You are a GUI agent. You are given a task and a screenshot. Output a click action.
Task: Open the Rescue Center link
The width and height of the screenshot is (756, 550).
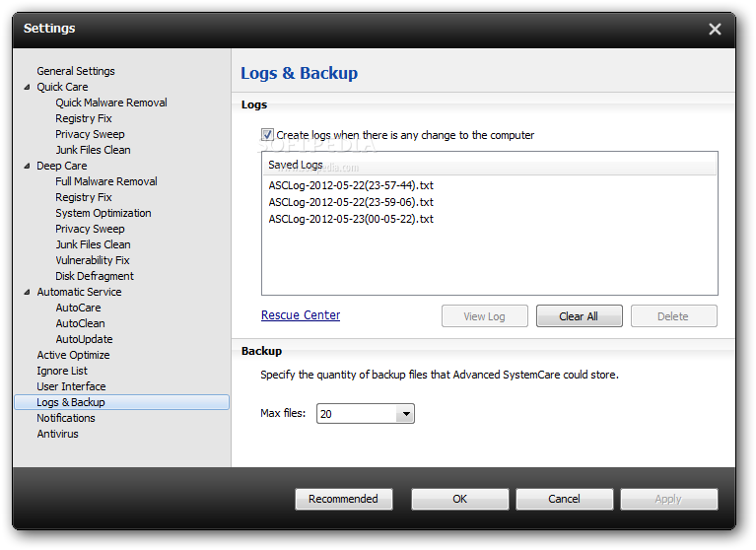coord(301,315)
